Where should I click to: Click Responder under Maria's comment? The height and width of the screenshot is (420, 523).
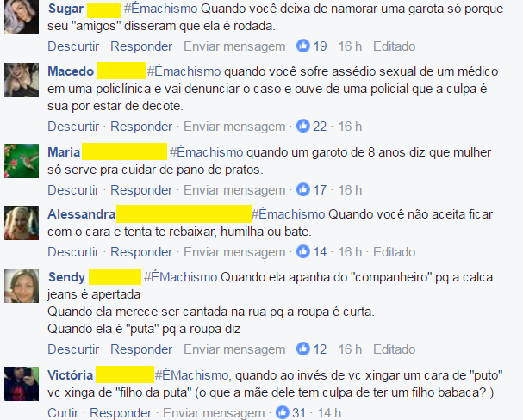coord(141,190)
